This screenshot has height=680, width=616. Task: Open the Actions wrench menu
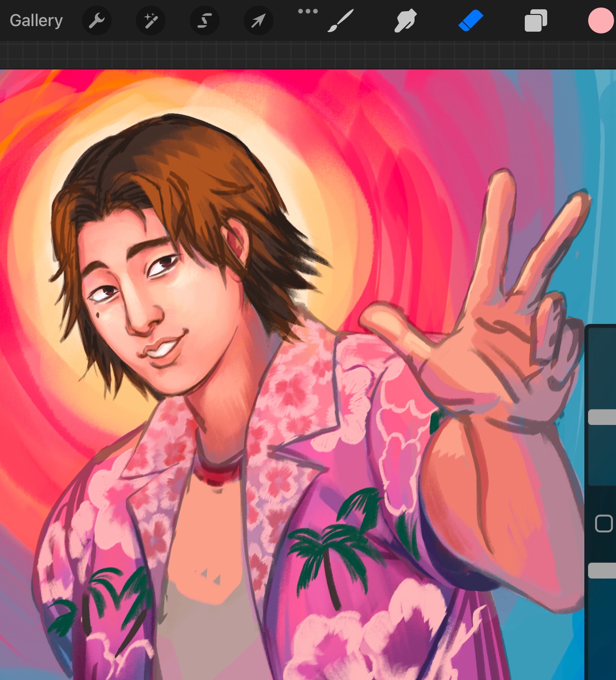click(x=97, y=21)
